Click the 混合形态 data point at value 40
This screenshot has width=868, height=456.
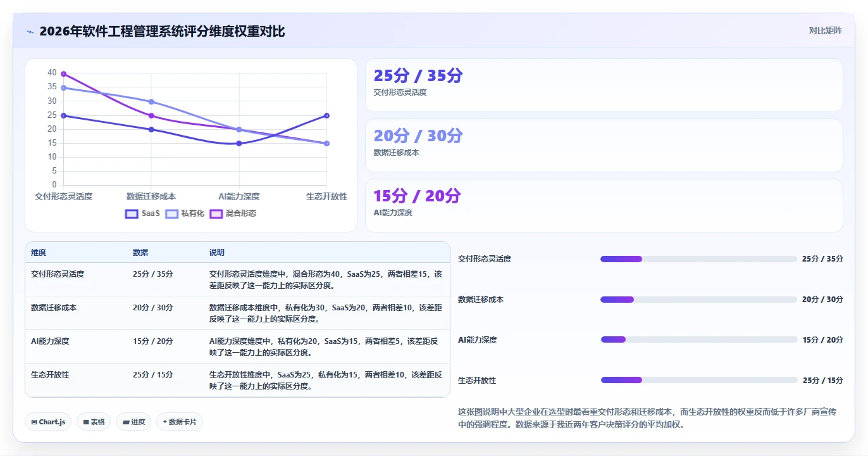click(x=63, y=74)
